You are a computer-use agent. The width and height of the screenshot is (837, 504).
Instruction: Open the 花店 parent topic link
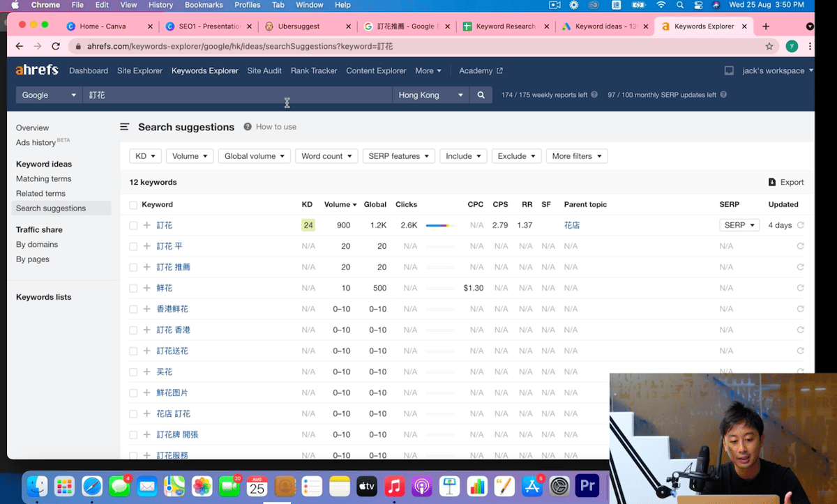(571, 225)
